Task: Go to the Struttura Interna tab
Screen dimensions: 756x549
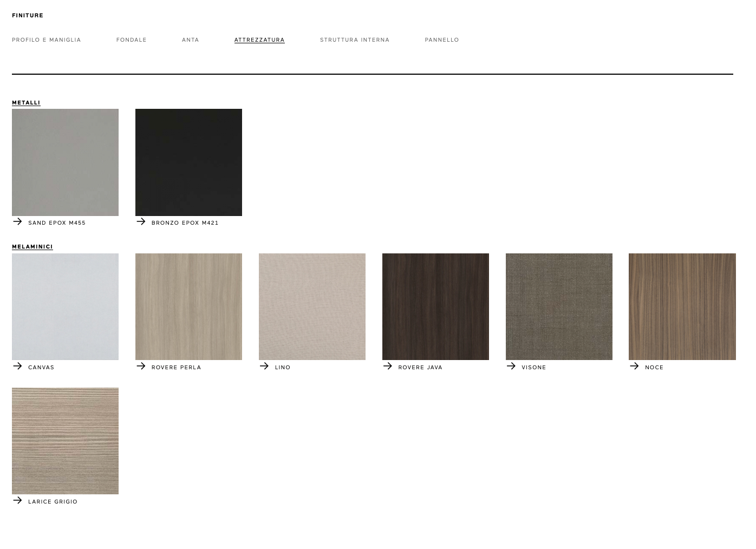Action: pos(355,40)
